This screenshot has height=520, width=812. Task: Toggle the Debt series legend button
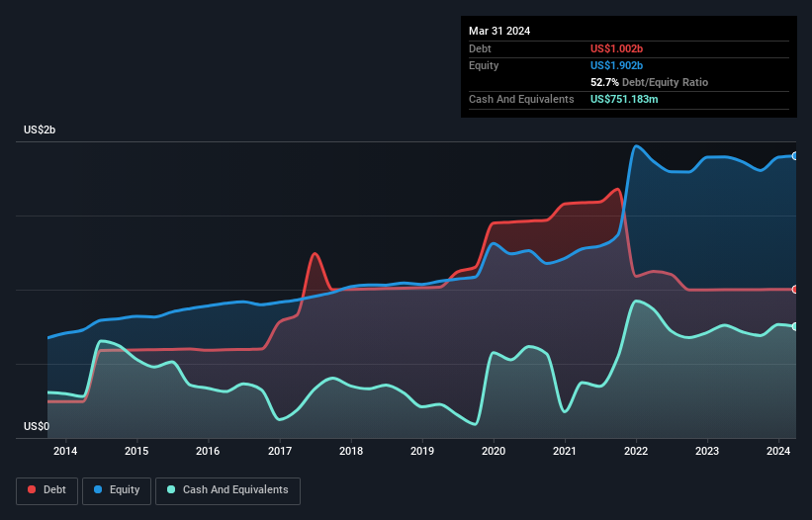pos(47,490)
